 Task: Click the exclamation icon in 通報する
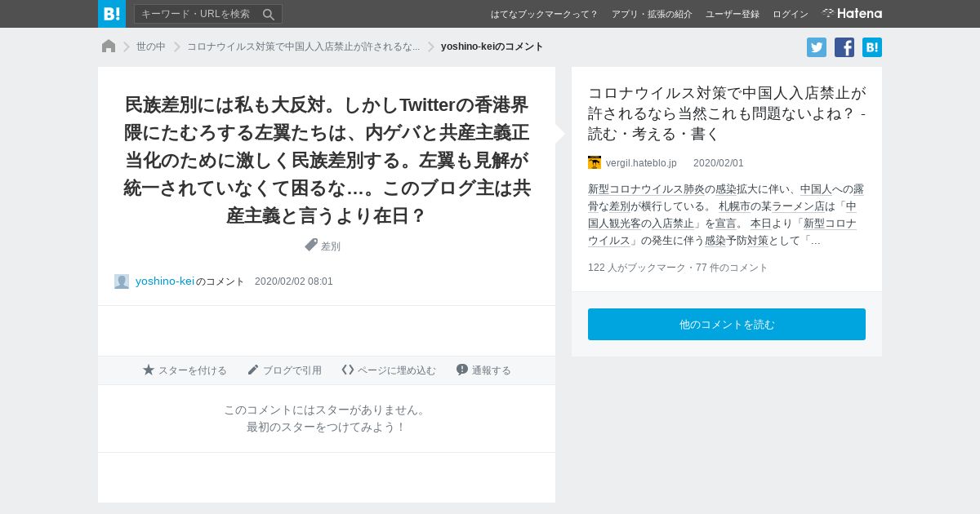[462, 370]
